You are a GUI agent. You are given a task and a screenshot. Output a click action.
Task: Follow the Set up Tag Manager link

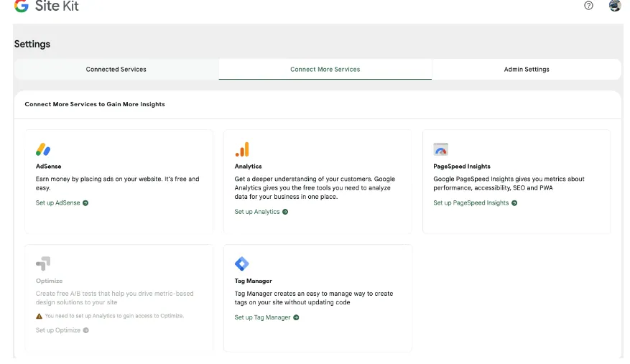pyautogui.click(x=262, y=317)
